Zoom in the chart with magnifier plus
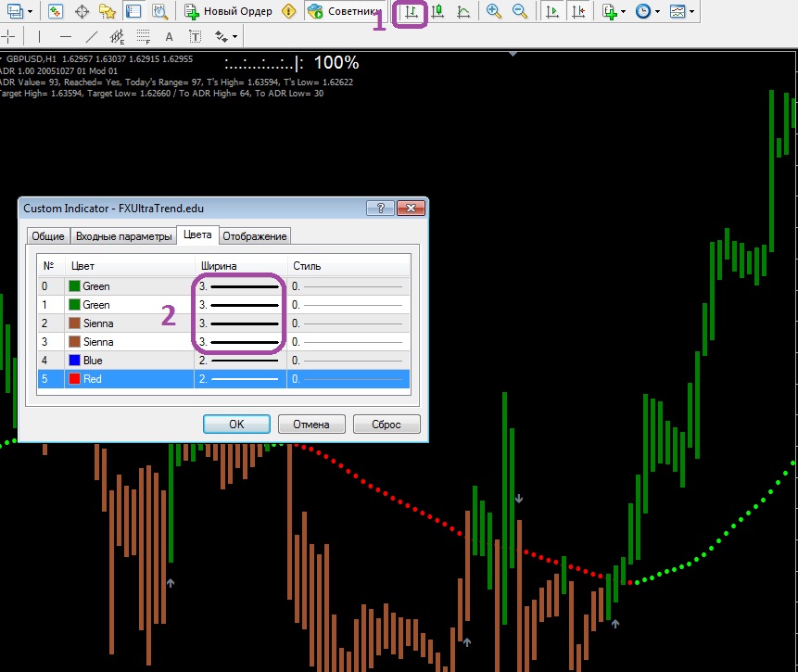 493,11
